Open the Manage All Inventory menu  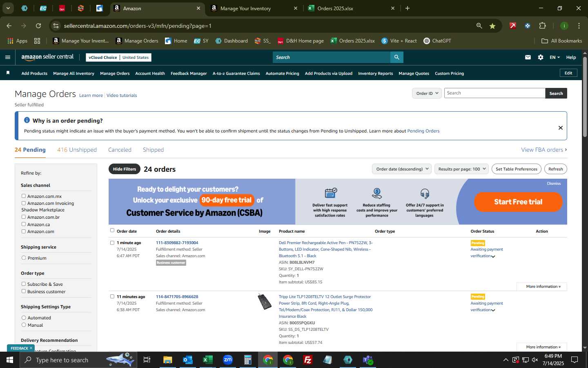pos(73,74)
